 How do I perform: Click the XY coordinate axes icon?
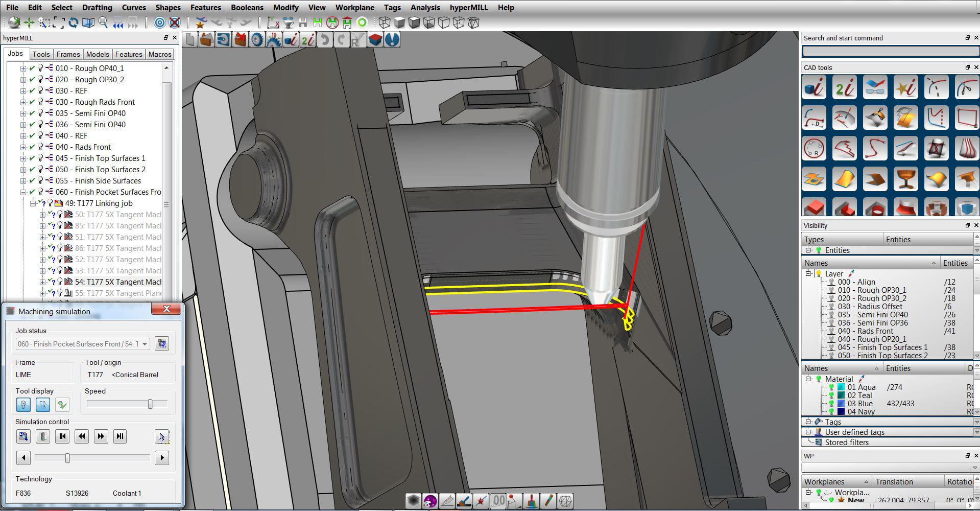click(273, 22)
